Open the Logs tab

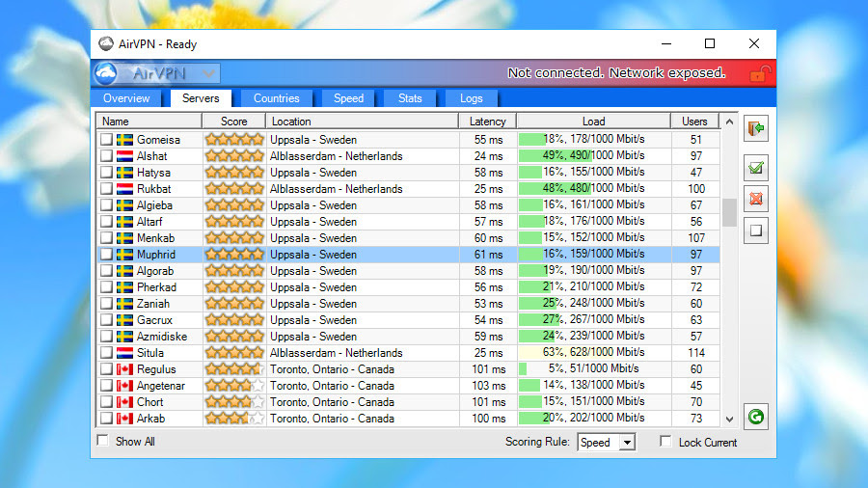471,98
